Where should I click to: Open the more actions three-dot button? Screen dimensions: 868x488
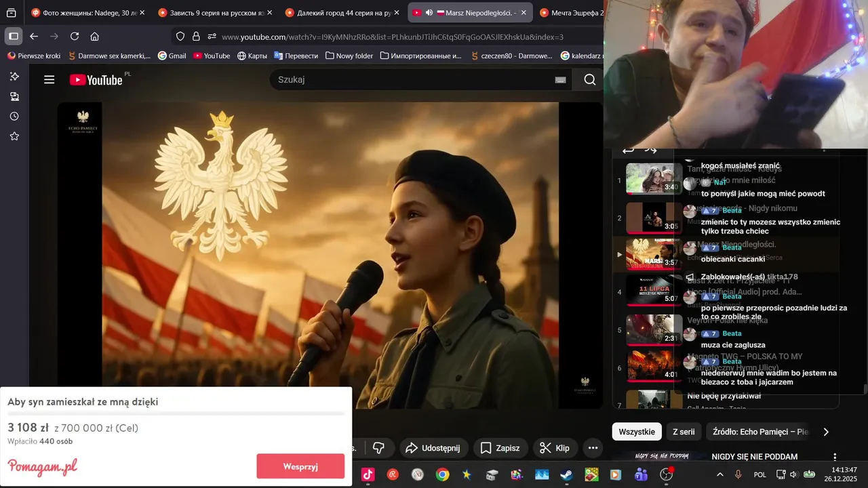point(593,448)
